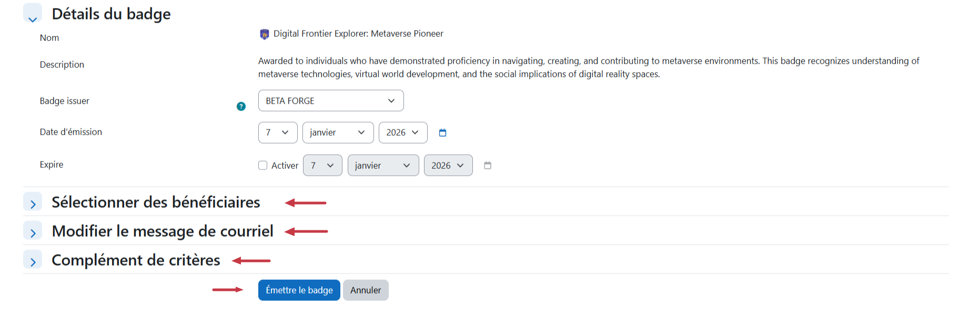Open the issue date year dropdown

coord(403,133)
